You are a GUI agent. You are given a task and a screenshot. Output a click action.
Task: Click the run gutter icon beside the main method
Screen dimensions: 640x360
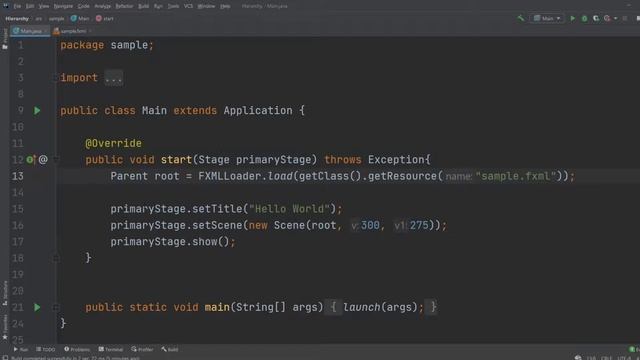(x=37, y=307)
